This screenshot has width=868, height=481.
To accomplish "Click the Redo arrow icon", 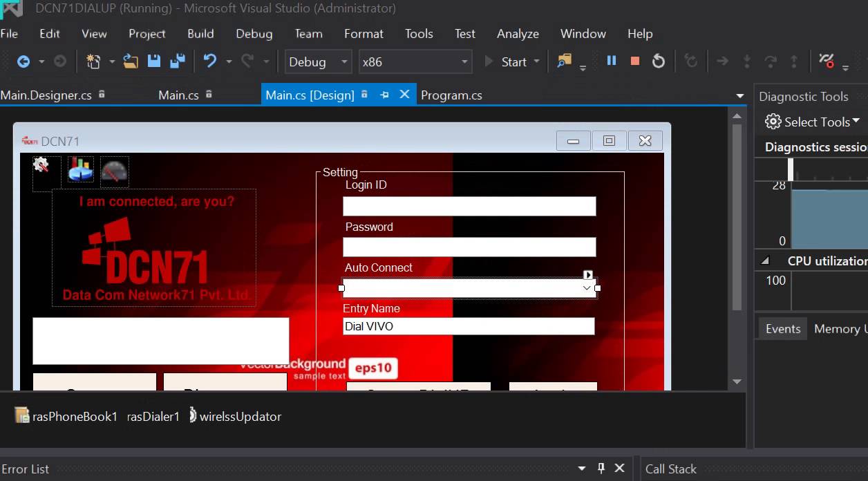I will tap(247, 62).
